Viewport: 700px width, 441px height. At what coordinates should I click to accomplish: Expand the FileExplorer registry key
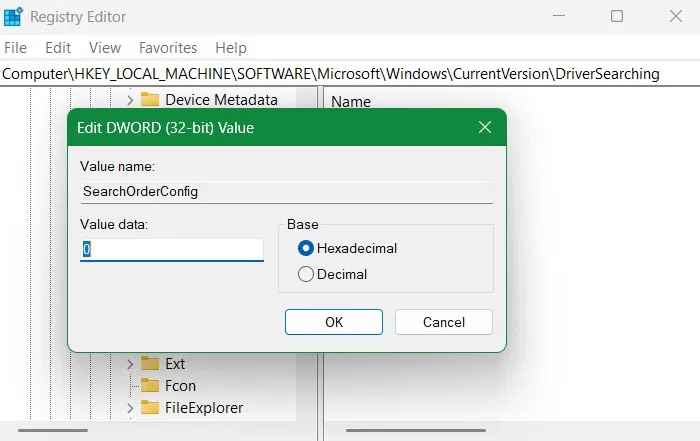[x=130, y=408]
